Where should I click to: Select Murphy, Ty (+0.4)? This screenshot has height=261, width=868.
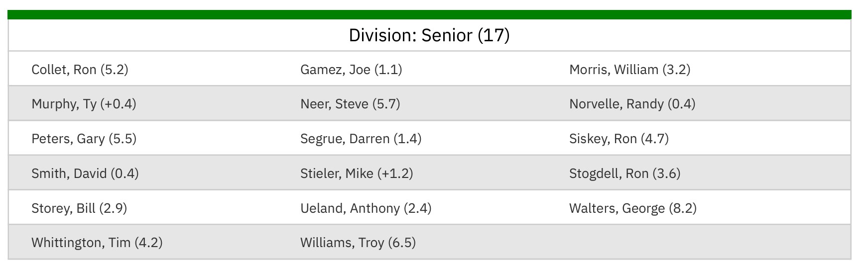[x=84, y=104]
